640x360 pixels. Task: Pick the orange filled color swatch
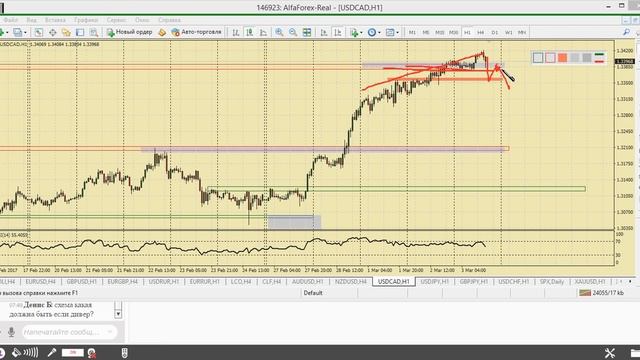coord(562,58)
